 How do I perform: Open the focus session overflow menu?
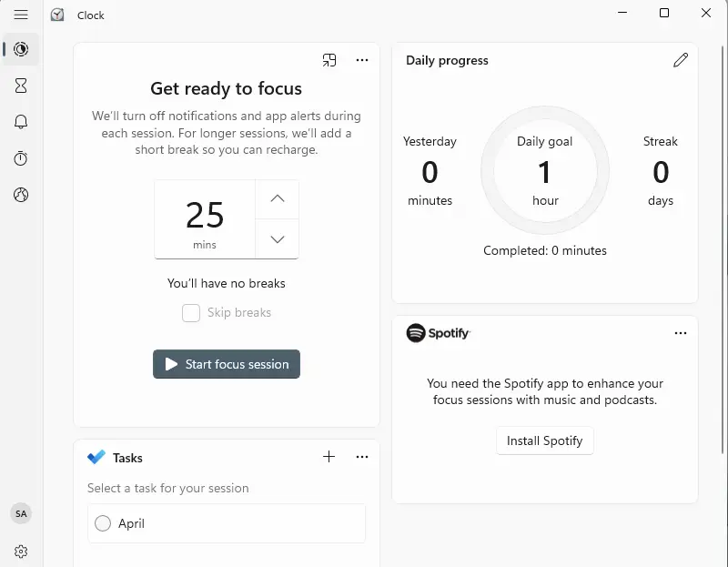click(x=362, y=59)
